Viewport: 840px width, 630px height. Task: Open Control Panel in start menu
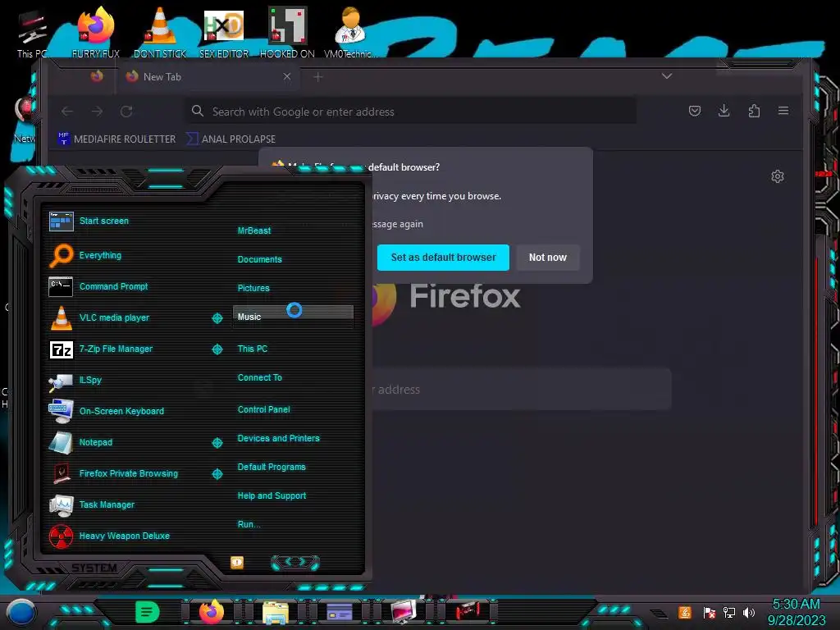263,410
